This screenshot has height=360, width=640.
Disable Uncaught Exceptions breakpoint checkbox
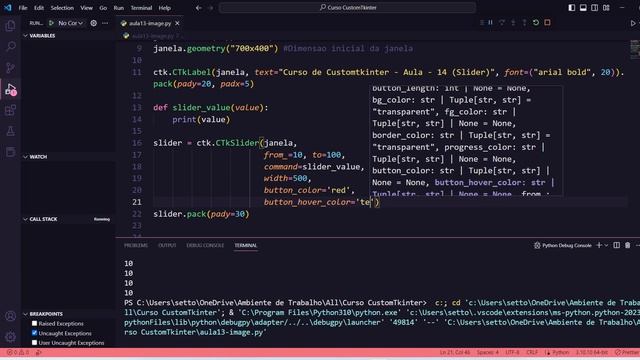34,333
